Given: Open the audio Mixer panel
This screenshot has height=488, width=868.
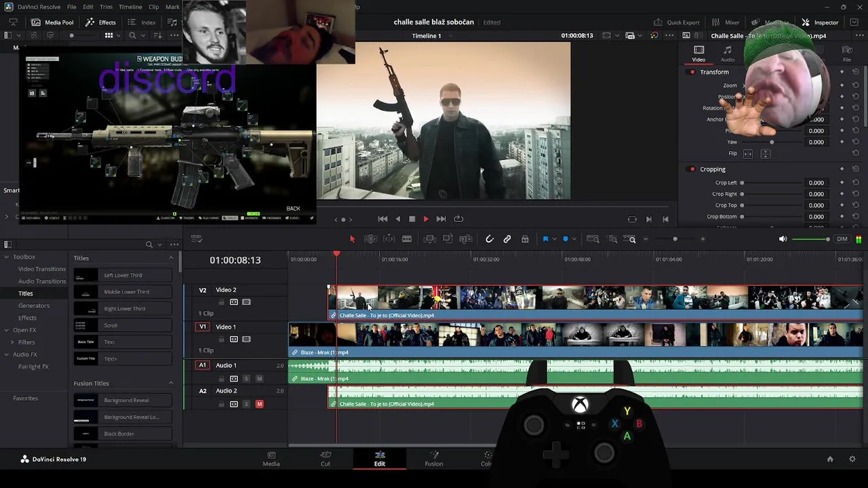Looking at the screenshot, I should (726, 22).
